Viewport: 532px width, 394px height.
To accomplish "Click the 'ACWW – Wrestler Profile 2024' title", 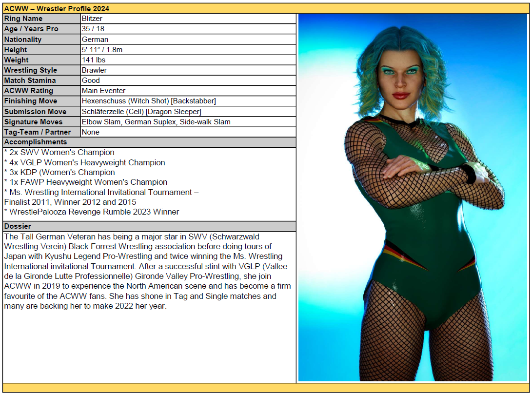I will [x=57, y=8].
